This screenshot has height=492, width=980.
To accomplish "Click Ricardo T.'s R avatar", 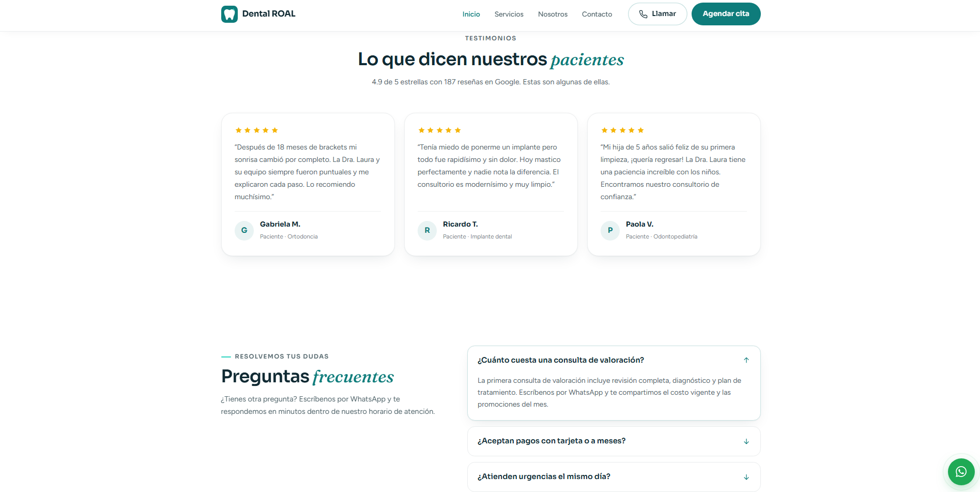I will click(x=427, y=230).
